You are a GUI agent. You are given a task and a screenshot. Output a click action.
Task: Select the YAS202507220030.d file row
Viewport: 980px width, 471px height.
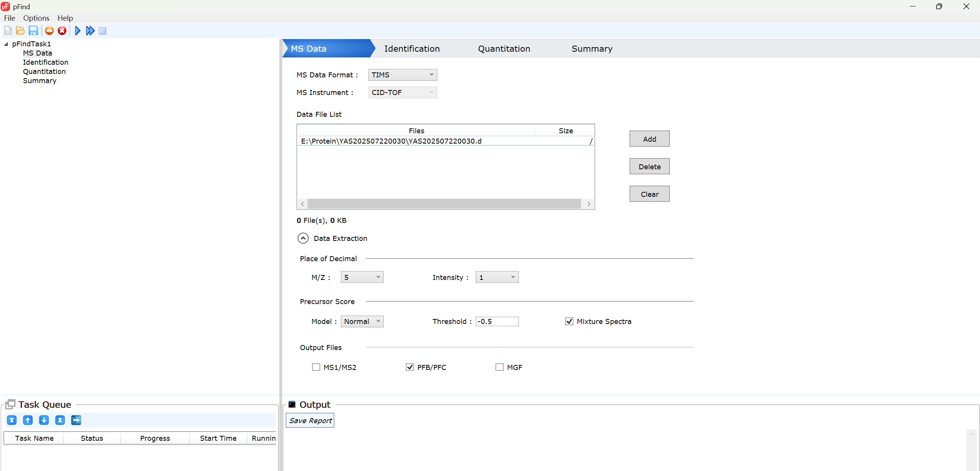(x=446, y=141)
